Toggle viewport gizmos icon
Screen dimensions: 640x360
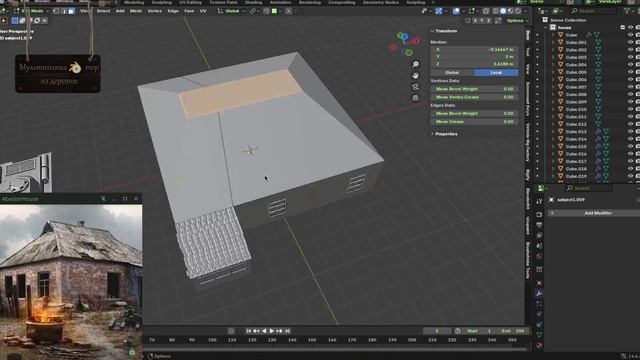pyautogui.click(x=438, y=11)
